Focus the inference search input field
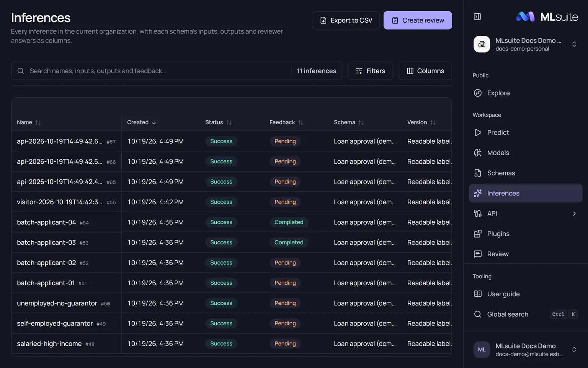This screenshot has height=368, width=588. click(159, 71)
